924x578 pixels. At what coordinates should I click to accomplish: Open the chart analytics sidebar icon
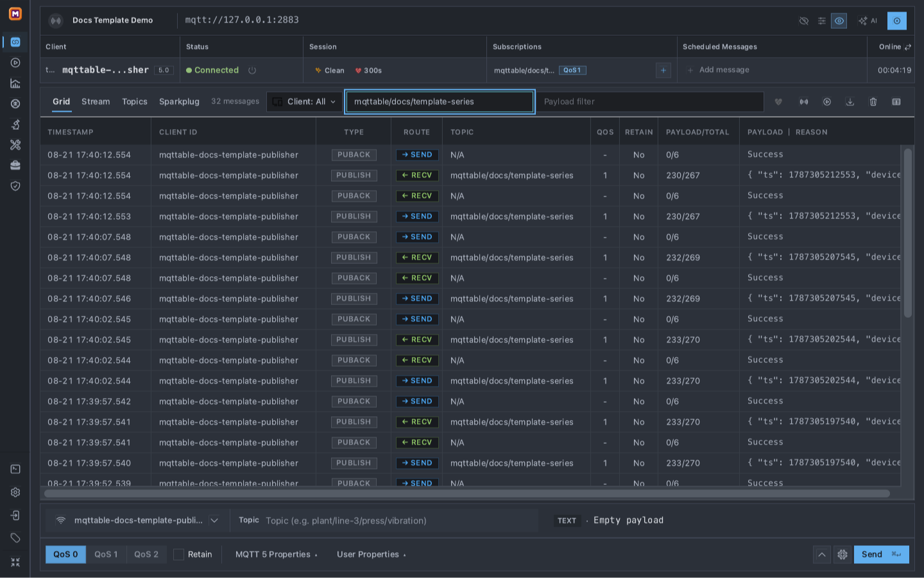(x=15, y=83)
